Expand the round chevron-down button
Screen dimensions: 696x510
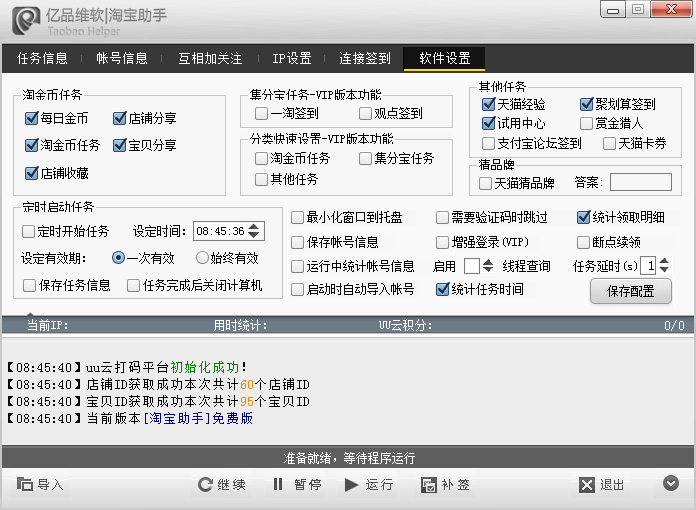671,483
